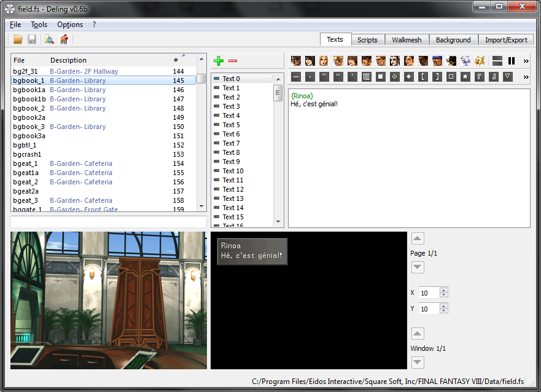Insert the right square bracket symbol
Image resolution: width=541 pixels, height=392 pixels.
pos(437,77)
